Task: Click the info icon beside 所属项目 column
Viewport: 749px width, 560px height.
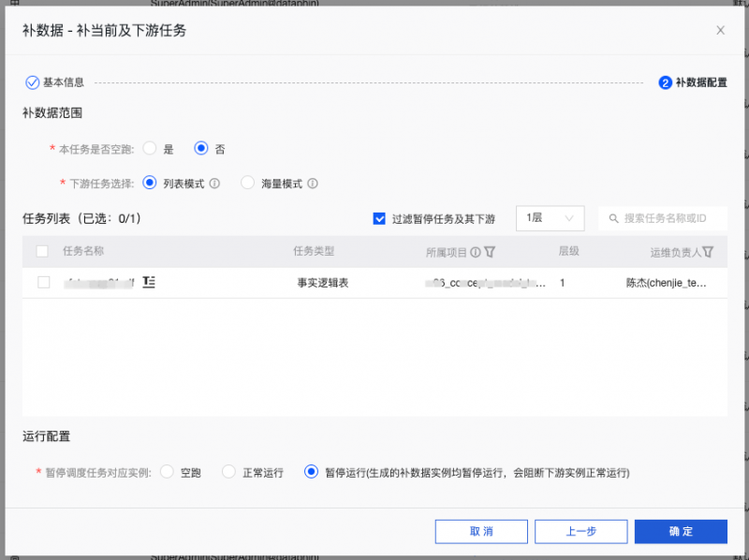Action: click(476, 252)
